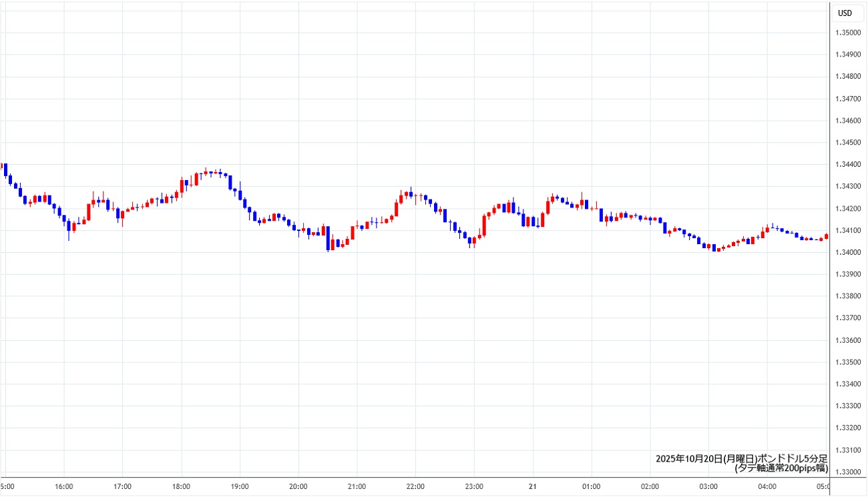Click the 1.34000 price axis label

848,252
